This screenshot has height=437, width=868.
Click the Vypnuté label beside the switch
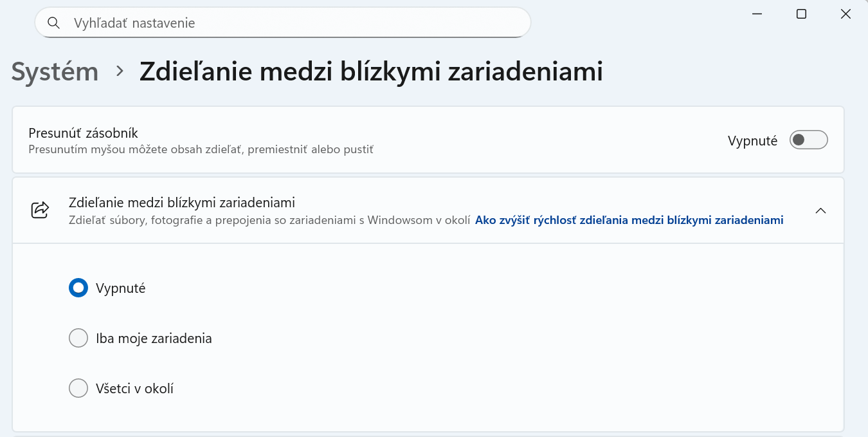[x=752, y=140]
